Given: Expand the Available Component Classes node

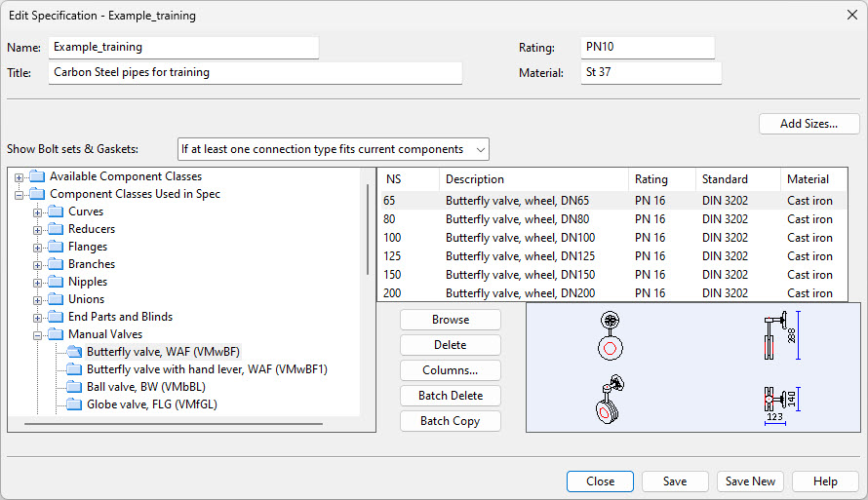Looking at the screenshot, I should [20, 176].
